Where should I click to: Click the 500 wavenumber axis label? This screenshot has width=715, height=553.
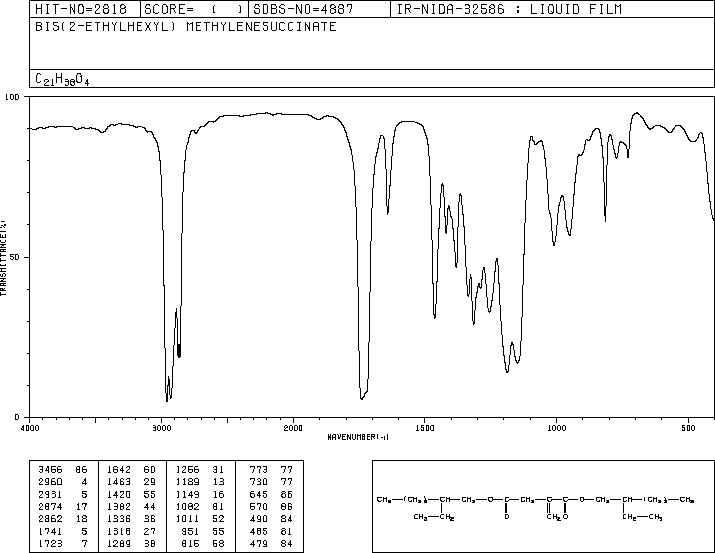pos(688,428)
